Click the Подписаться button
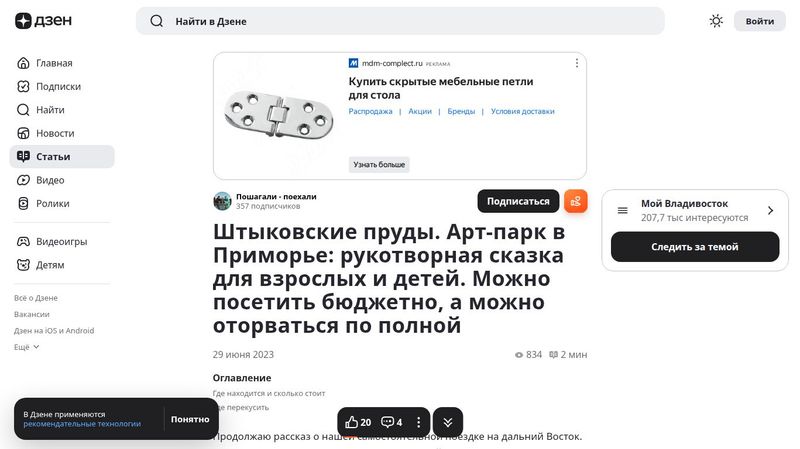The width and height of the screenshot is (800, 449). coord(518,202)
